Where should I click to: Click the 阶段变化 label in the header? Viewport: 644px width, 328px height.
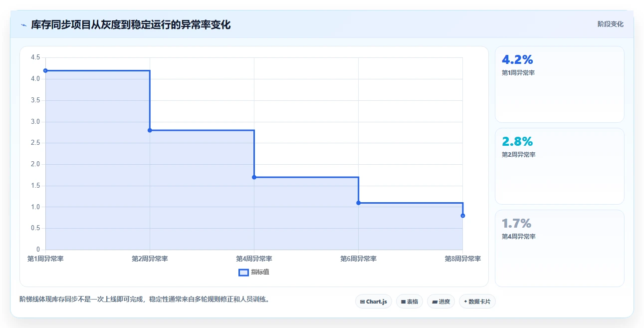click(x=611, y=24)
